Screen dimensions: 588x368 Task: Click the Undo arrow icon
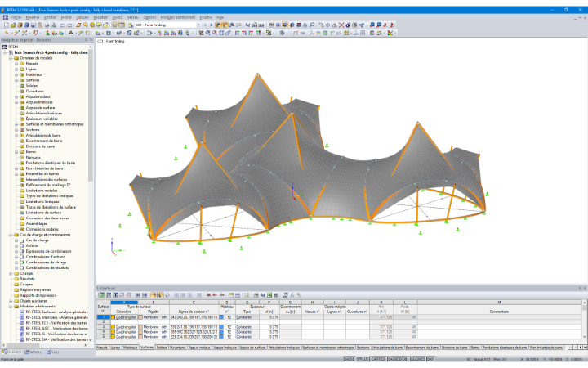(x=63, y=25)
